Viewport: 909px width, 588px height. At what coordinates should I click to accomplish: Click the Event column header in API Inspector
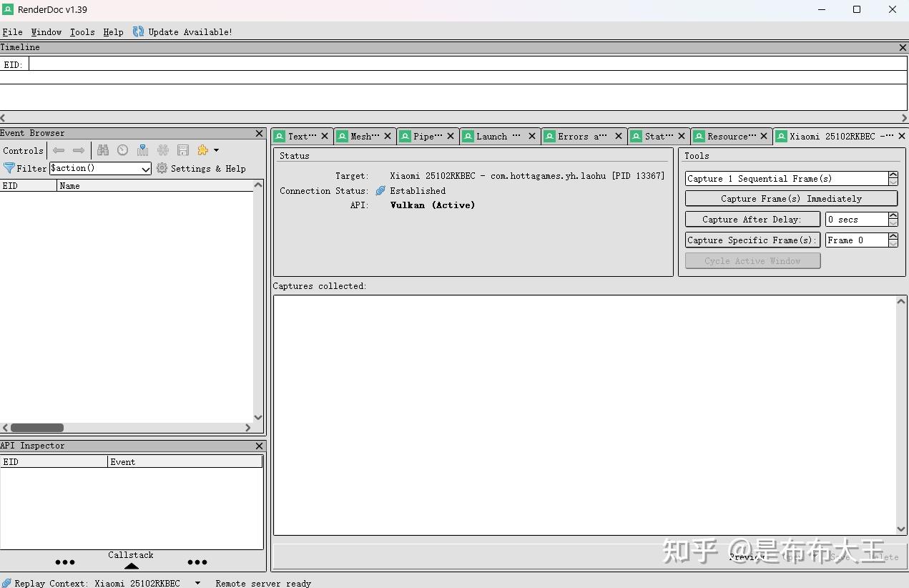pos(185,461)
